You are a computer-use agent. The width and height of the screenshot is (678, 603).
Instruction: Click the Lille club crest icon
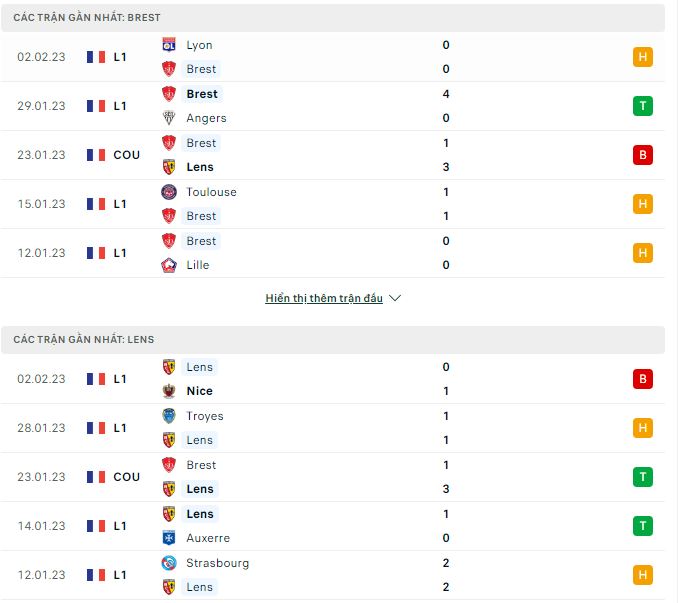(169, 265)
